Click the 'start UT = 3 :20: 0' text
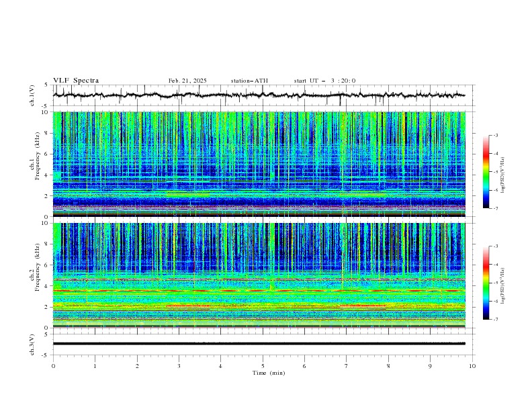Viewport: 532px width, 411px height. (x=324, y=81)
